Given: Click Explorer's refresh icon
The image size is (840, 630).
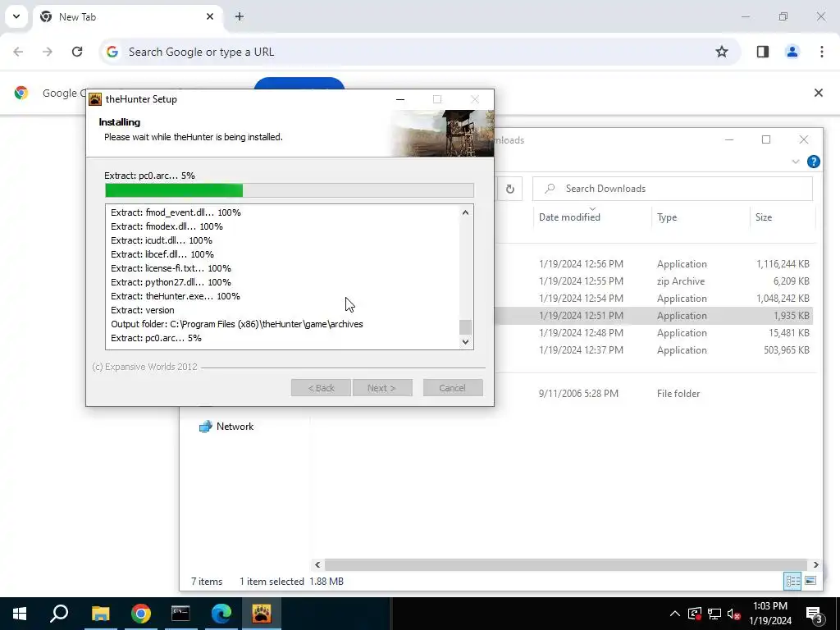Looking at the screenshot, I should click(510, 189).
